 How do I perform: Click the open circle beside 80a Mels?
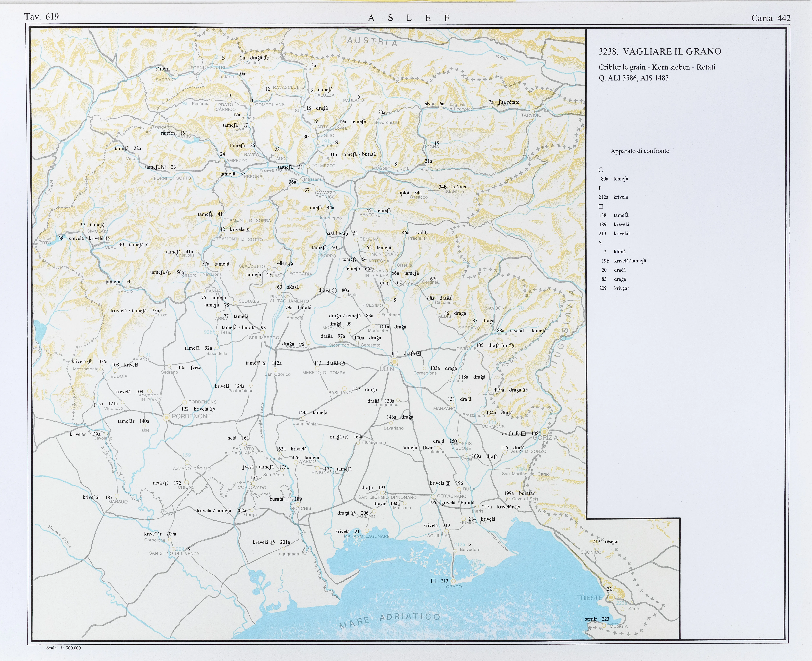coord(334,290)
